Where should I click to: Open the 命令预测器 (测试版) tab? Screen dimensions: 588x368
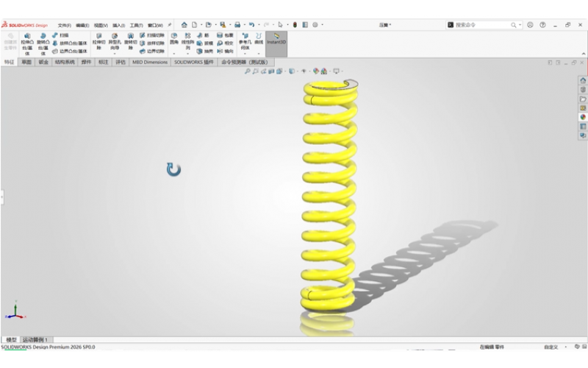tap(245, 62)
